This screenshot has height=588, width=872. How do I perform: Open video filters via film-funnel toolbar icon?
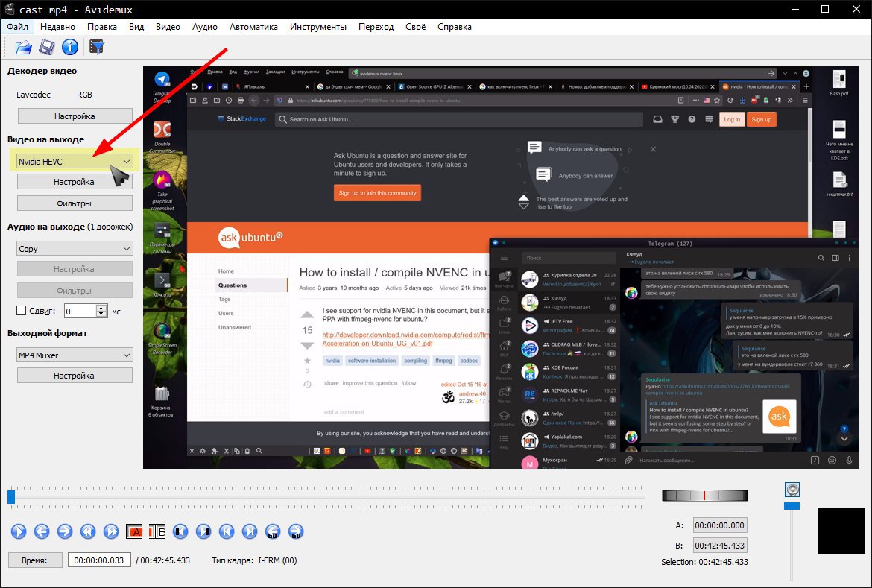point(97,47)
